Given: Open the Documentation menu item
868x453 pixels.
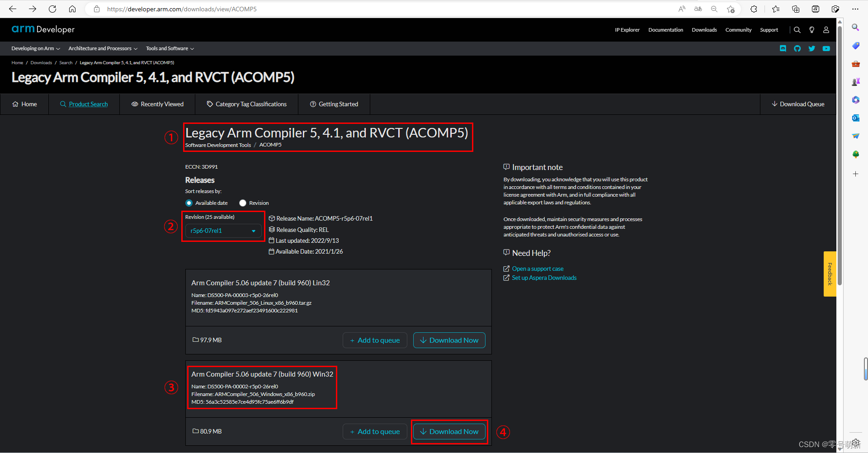Looking at the screenshot, I should [665, 30].
